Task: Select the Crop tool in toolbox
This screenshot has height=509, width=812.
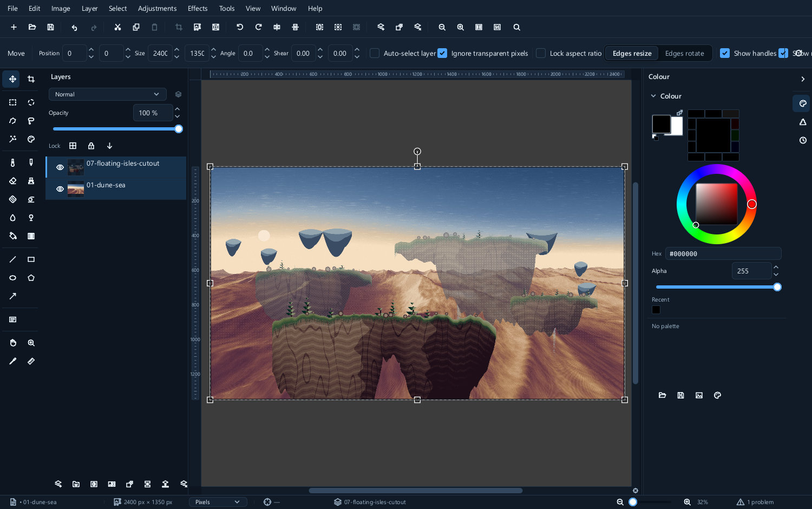Action: point(31,79)
